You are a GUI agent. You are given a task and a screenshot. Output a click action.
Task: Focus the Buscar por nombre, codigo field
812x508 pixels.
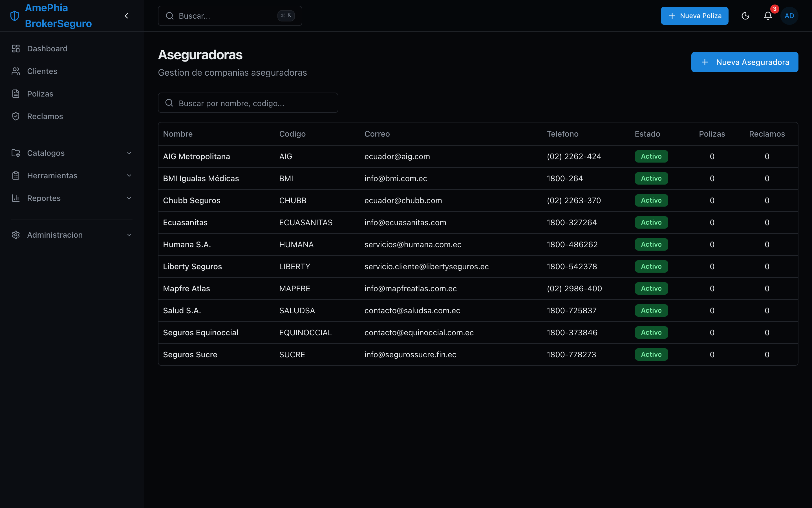coord(248,103)
